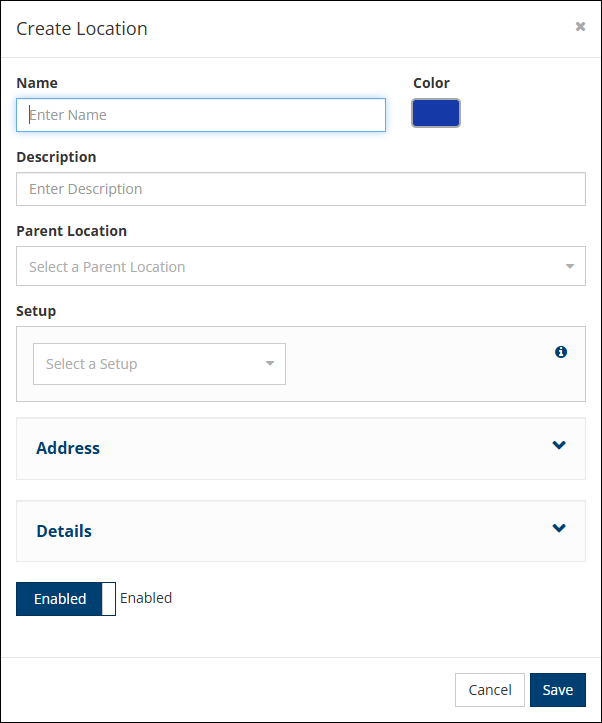
Task: Focus the Enter Name field
Action: [201, 115]
